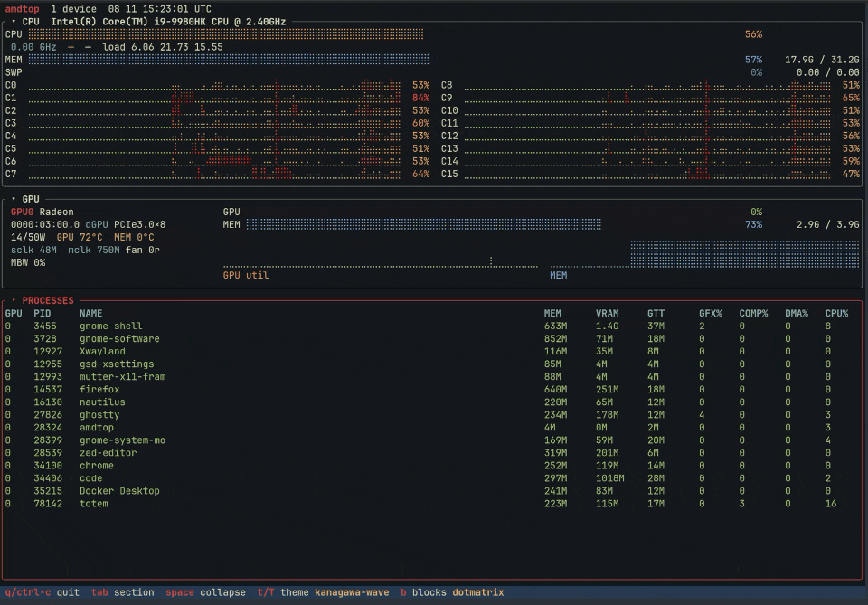Select the gnome-software process row
This screenshot has width=868, height=605.
click(433, 339)
